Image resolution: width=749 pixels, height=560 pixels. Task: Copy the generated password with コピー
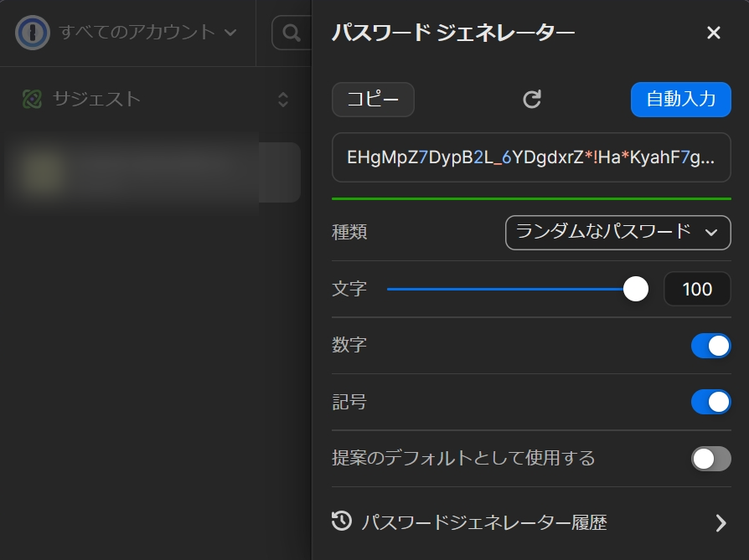pos(373,100)
